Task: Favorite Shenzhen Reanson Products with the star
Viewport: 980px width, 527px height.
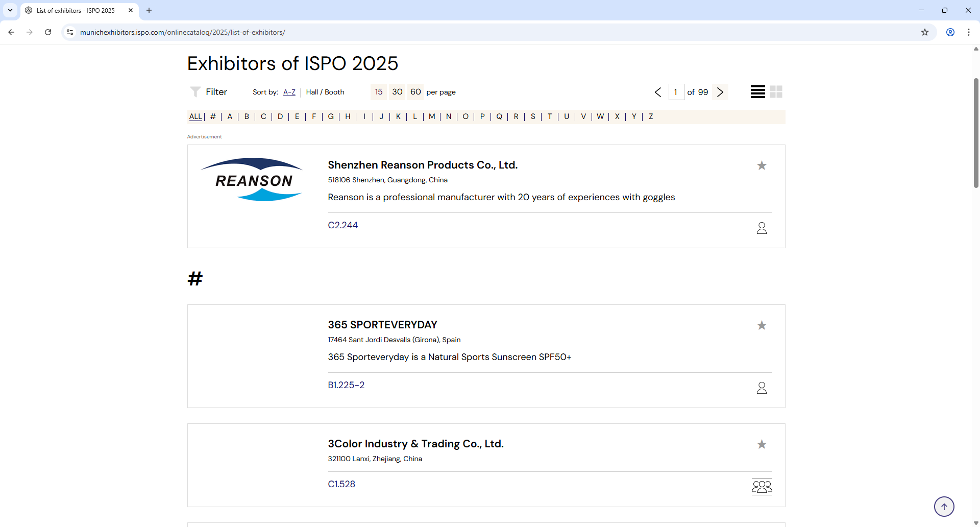Action: (761, 165)
